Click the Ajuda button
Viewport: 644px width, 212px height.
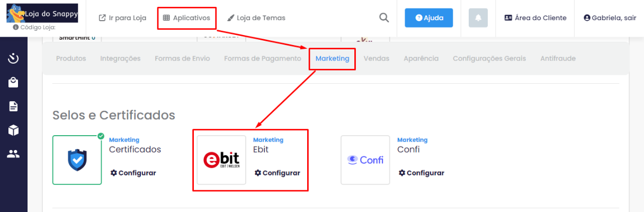[429, 18]
